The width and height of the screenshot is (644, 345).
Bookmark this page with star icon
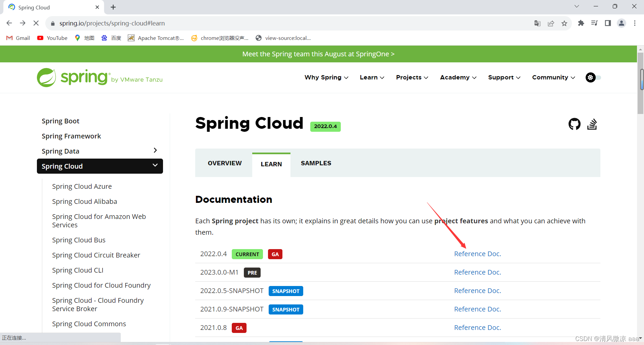[564, 23]
